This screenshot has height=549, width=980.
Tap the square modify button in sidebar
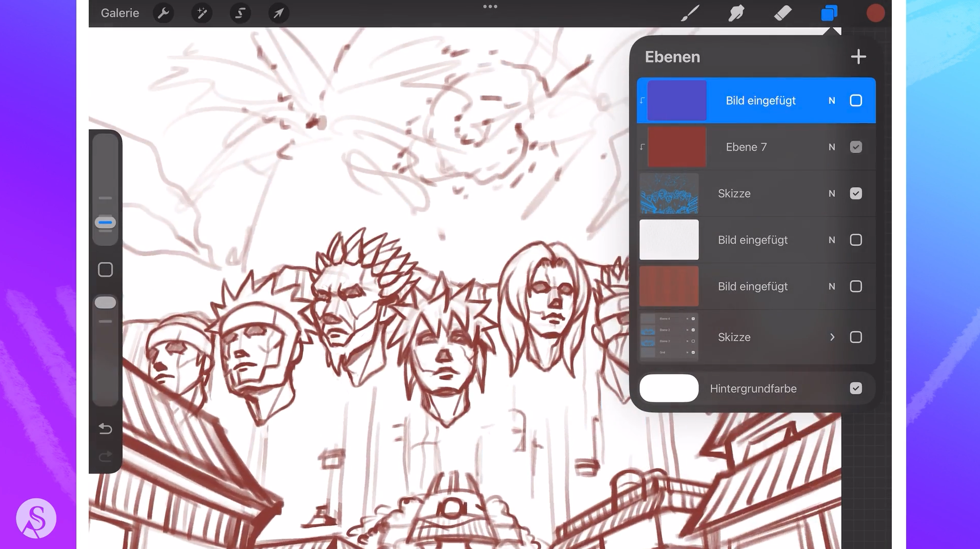(x=105, y=270)
